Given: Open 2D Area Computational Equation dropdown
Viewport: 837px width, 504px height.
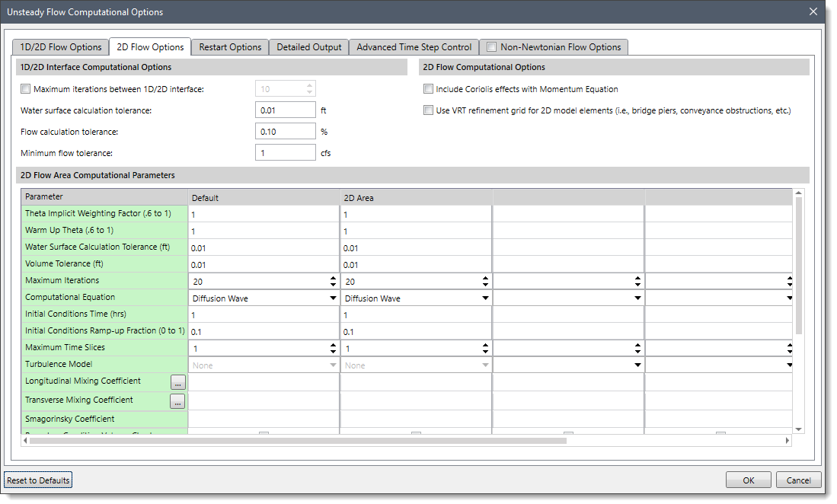Looking at the screenshot, I should pos(485,298).
